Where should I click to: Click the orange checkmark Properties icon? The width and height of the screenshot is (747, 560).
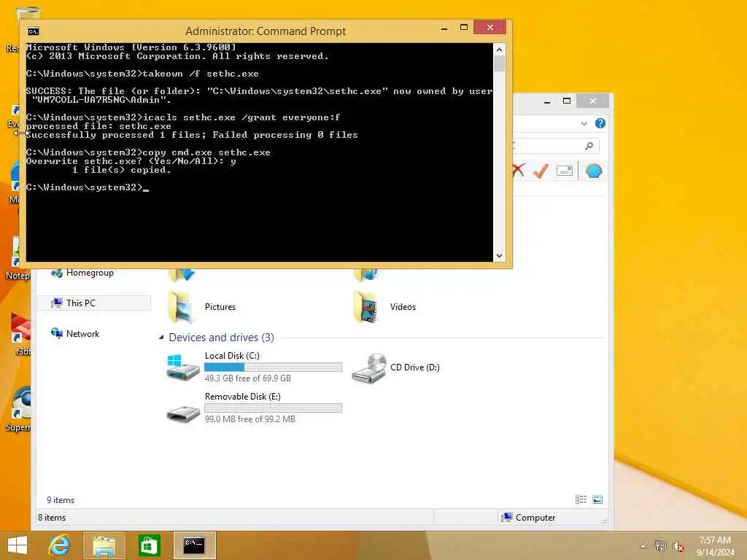[541, 171]
